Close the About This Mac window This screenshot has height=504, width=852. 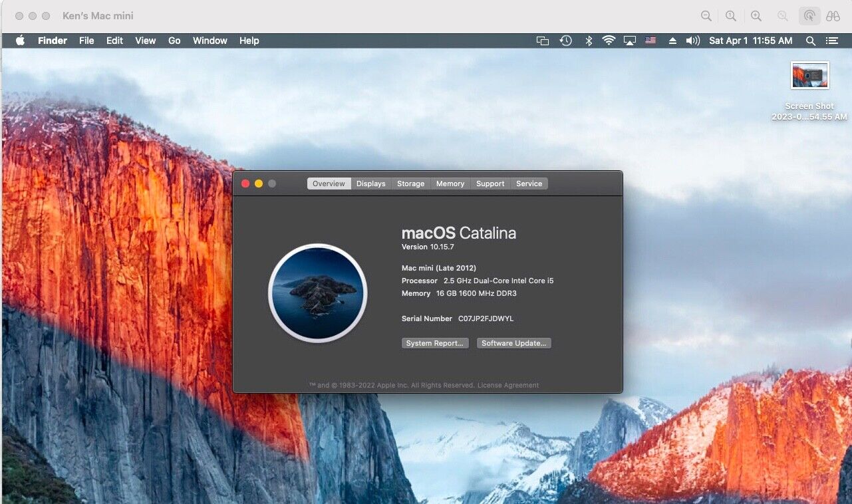click(x=245, y=184)
